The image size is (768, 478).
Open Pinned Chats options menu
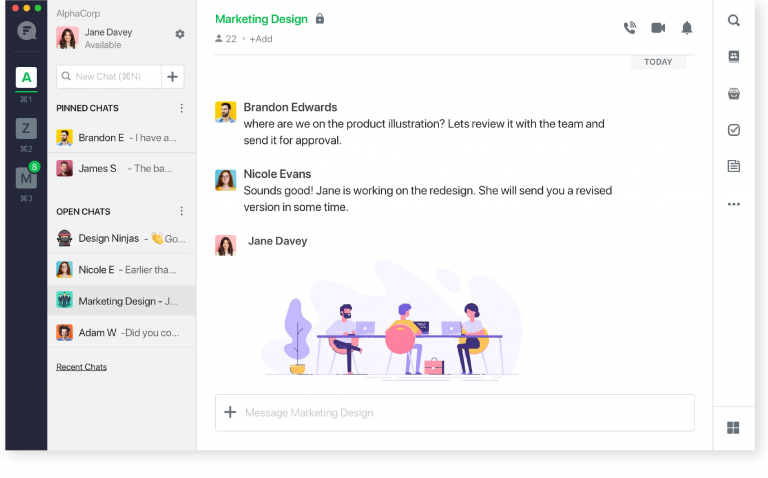(181, 108)
